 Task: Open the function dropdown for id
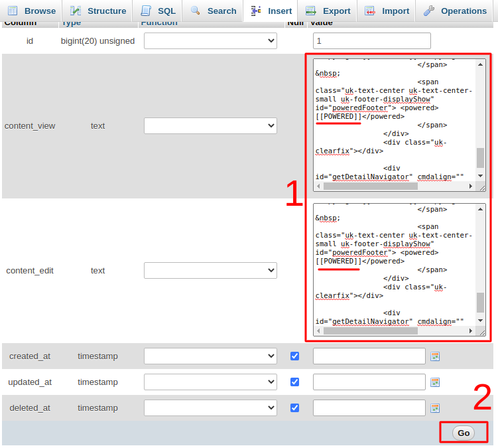click(x=210, y=40)
